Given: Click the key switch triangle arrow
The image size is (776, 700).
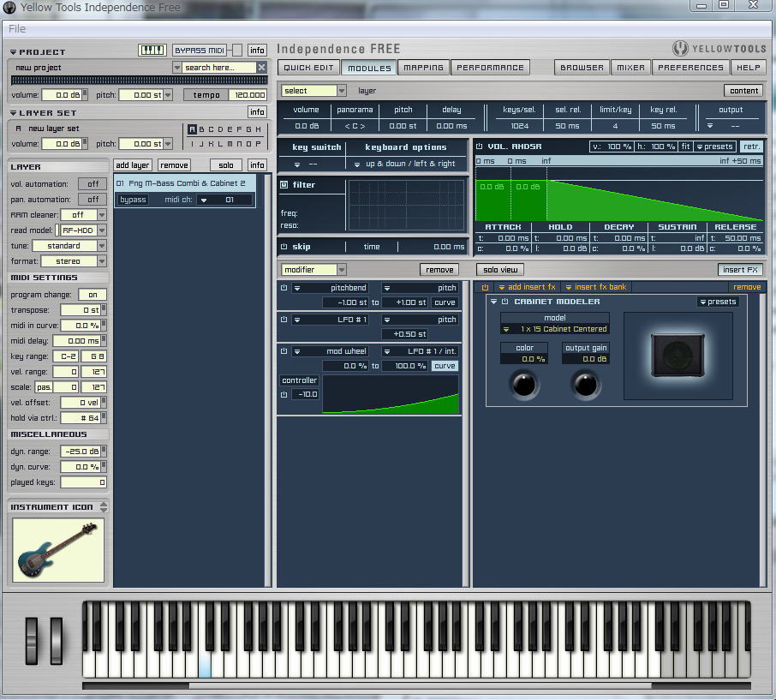Looking at the screenshot, I should coord(297,165).
